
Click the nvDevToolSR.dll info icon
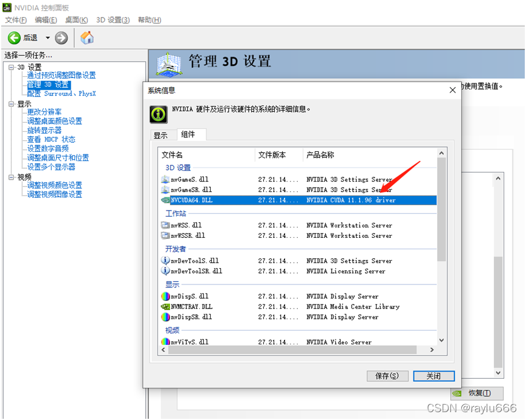click(x=165, y=271)
